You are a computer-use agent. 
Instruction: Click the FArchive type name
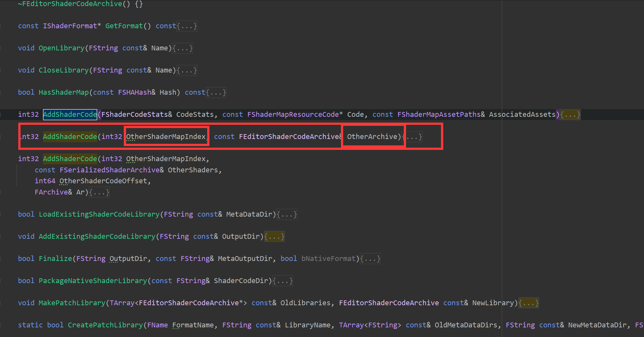(51, 192)
